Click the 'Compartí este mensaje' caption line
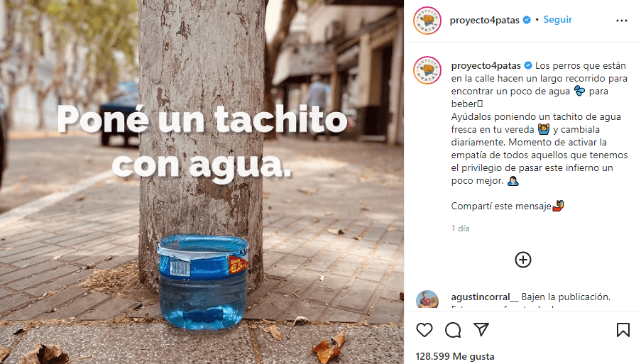This screenshot has height=364, width=641. 508,206
